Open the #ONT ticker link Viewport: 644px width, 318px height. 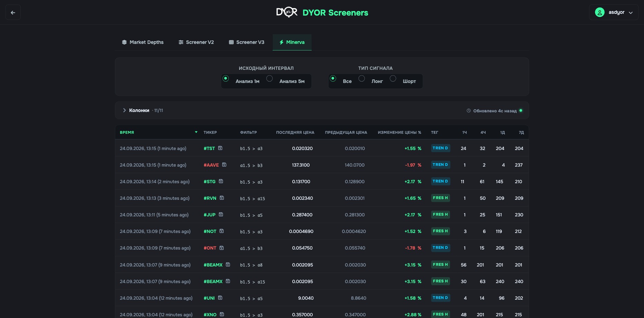click(210, 248)
